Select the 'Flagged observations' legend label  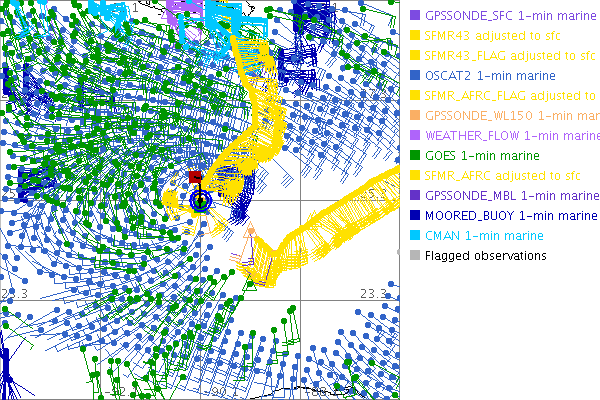pos(485,256)
